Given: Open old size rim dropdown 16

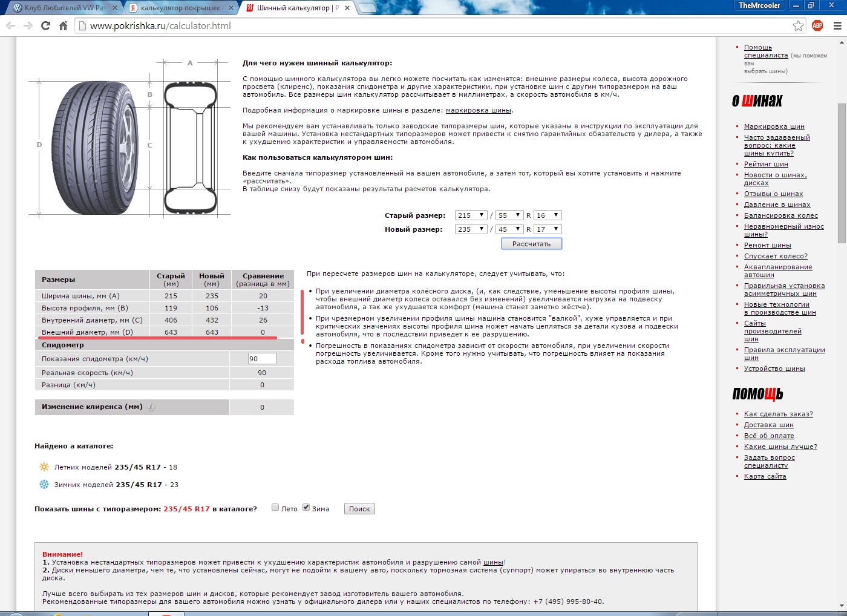Looking at the screenshot, I should [548, 215].
